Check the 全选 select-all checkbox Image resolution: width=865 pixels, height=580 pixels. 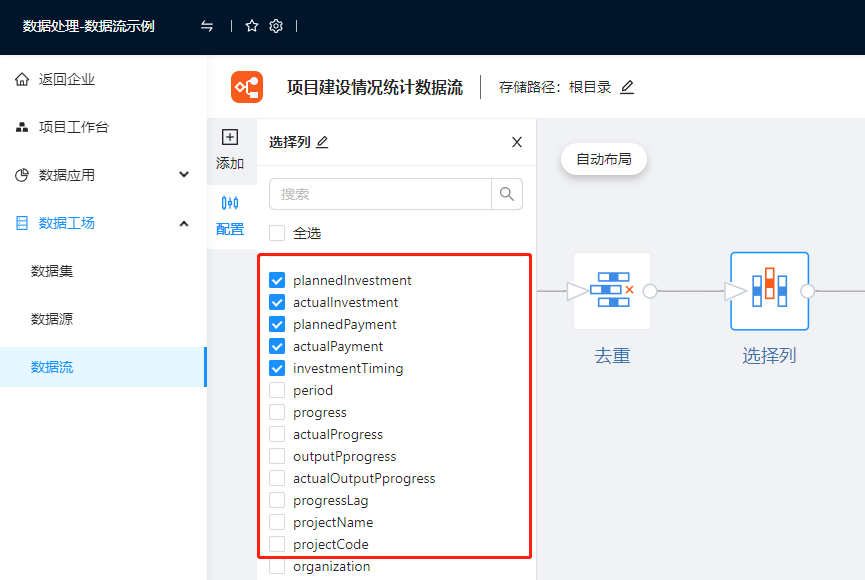[277, 233]
